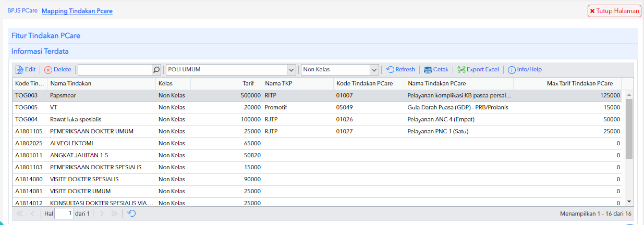This screenshot has height=225, width=644.
Task: Switch to BPJS PCare tab
Action: tap(22, 10)
